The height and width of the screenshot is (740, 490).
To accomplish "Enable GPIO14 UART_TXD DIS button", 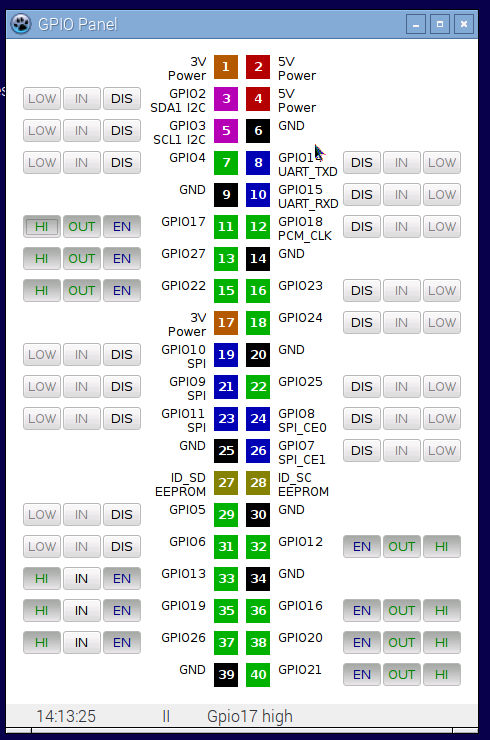I will click(362, 163).
